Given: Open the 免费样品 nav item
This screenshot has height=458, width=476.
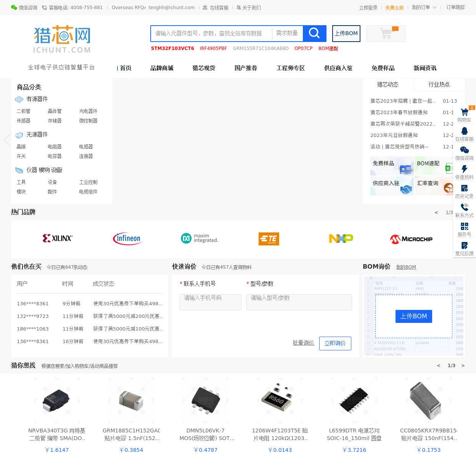Looking at the screenshot, I should click(x=383, y=68).
